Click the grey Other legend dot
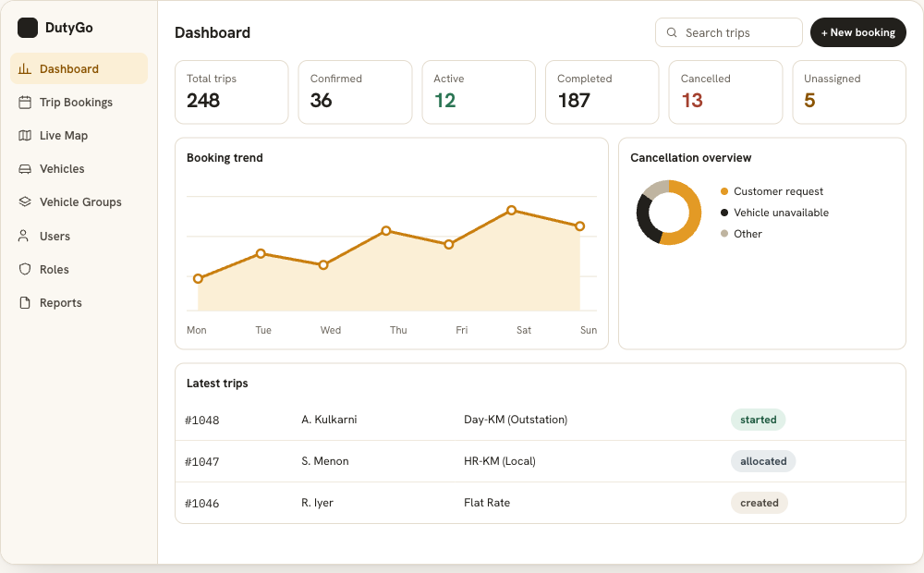This screenshot has height=573, width=924. click(724, 234)
